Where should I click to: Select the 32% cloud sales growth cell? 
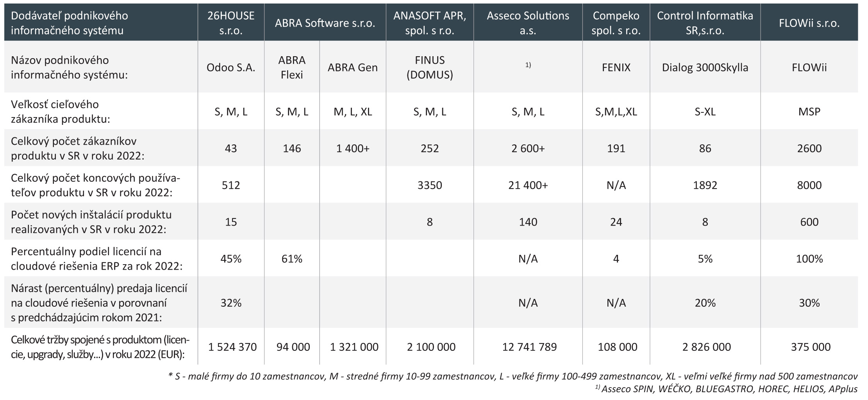click(231, 303)
